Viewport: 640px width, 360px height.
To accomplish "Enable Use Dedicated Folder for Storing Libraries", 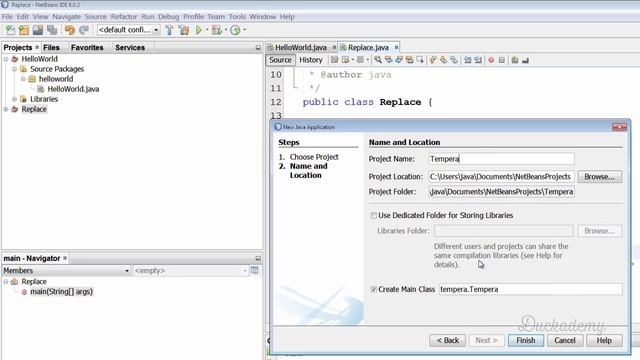I will pos(373,215).
